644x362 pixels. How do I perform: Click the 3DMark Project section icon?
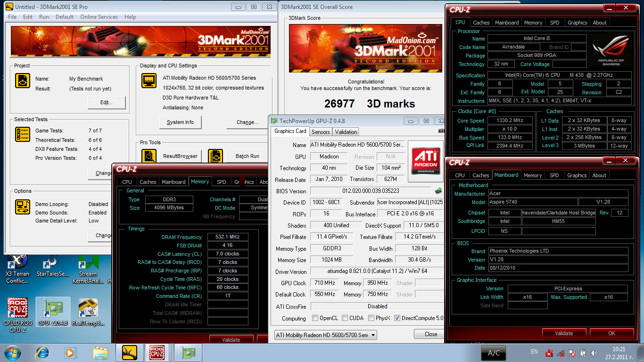point(23,81)
